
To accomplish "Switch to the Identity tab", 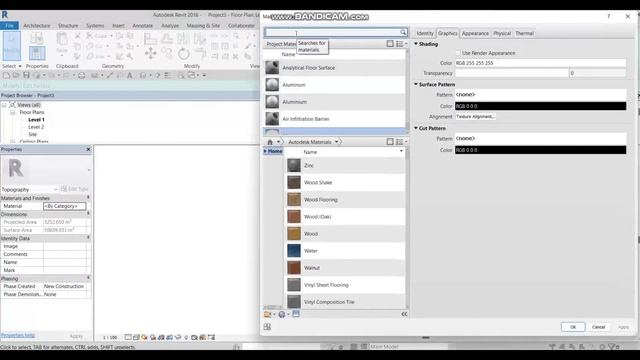I will click(x=425, y=33).
